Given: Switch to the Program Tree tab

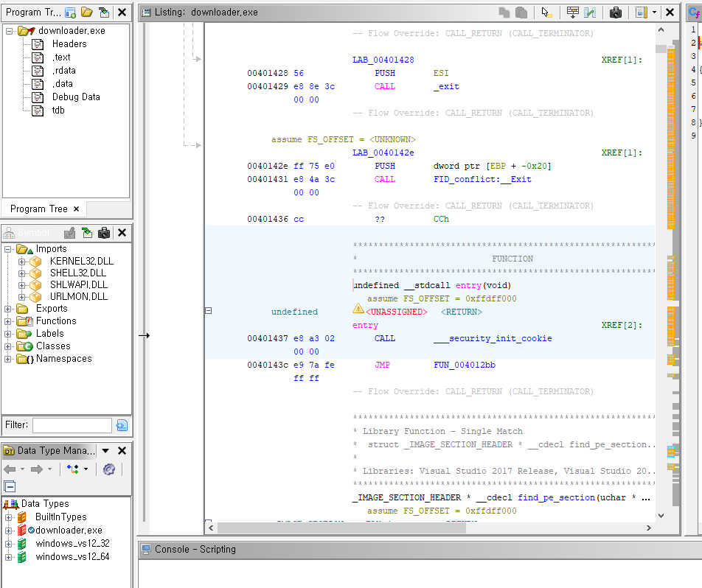Looking at the screenshot, I should 38,209.
